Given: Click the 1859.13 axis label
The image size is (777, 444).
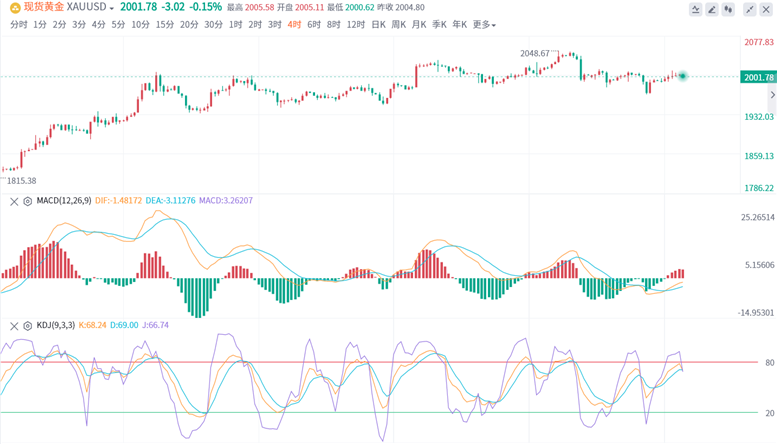Looking at the screenshot, I should point(759,156).
